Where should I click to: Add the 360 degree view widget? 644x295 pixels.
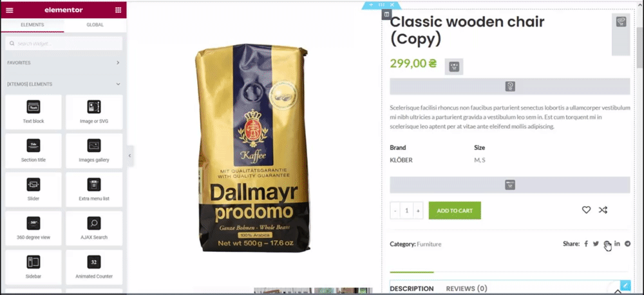[33, 228]
